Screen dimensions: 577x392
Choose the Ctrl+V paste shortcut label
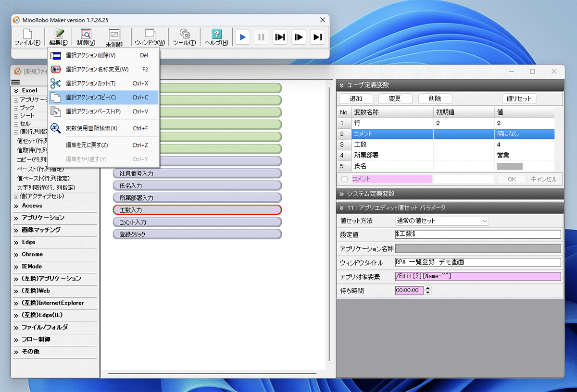pos(140,111)
